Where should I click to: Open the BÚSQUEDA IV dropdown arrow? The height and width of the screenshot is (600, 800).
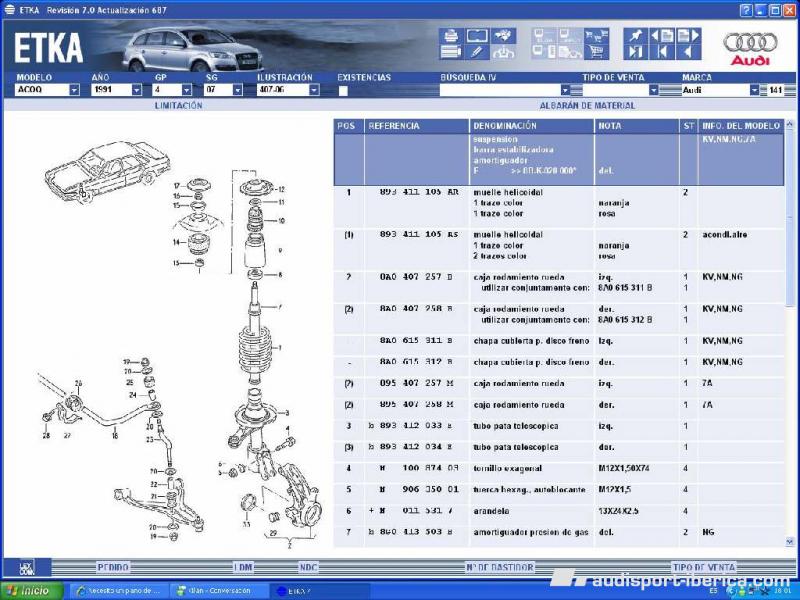pos(565,90)
